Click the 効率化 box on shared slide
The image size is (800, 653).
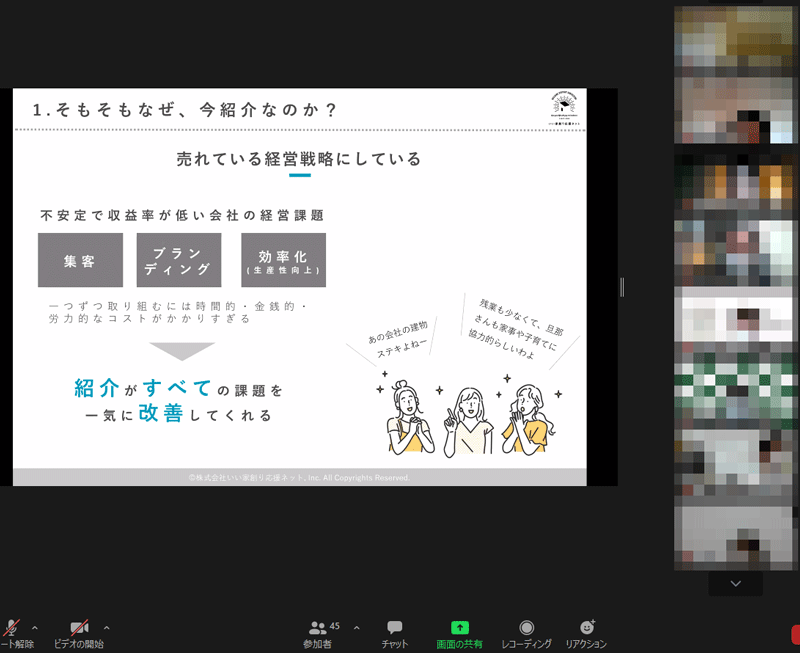click(x=282, y=260)
